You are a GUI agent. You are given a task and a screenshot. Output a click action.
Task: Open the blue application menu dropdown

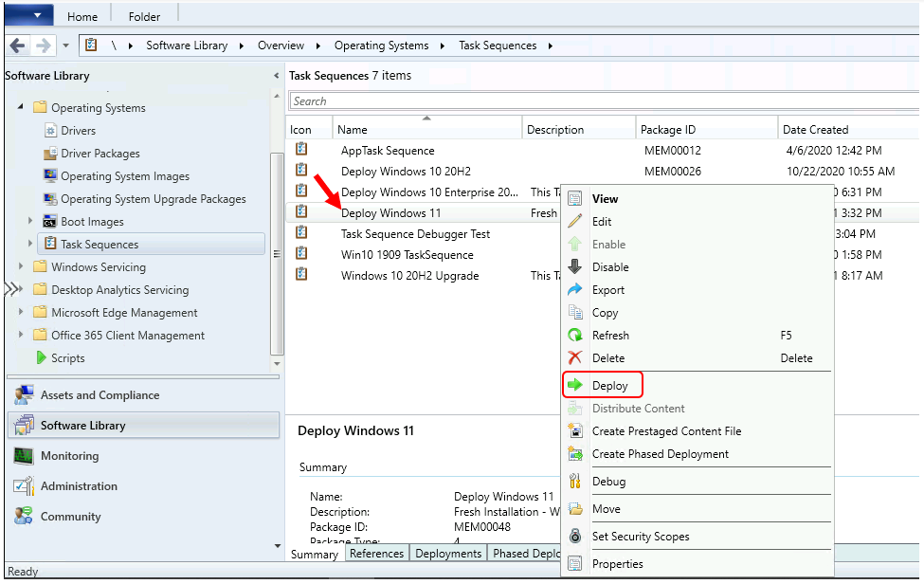[x=28, y=15]
